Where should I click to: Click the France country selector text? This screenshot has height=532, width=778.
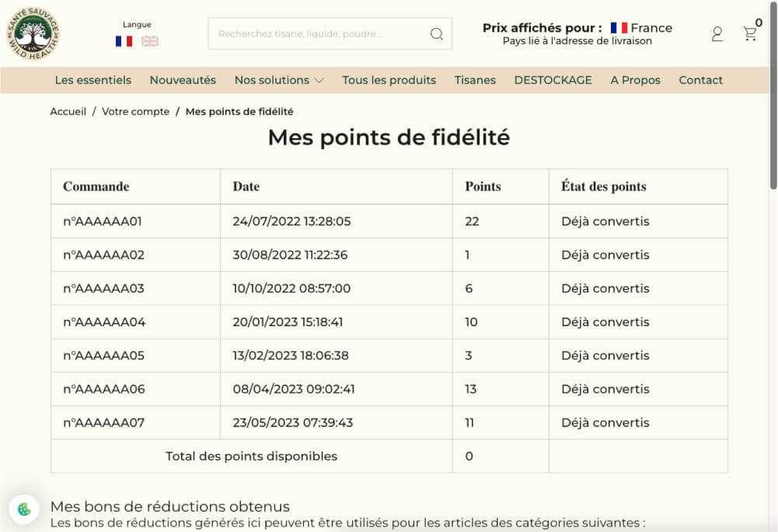651,28
